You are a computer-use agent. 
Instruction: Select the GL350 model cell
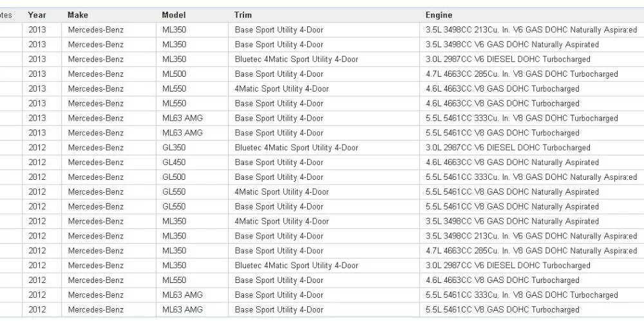(192, 148)
